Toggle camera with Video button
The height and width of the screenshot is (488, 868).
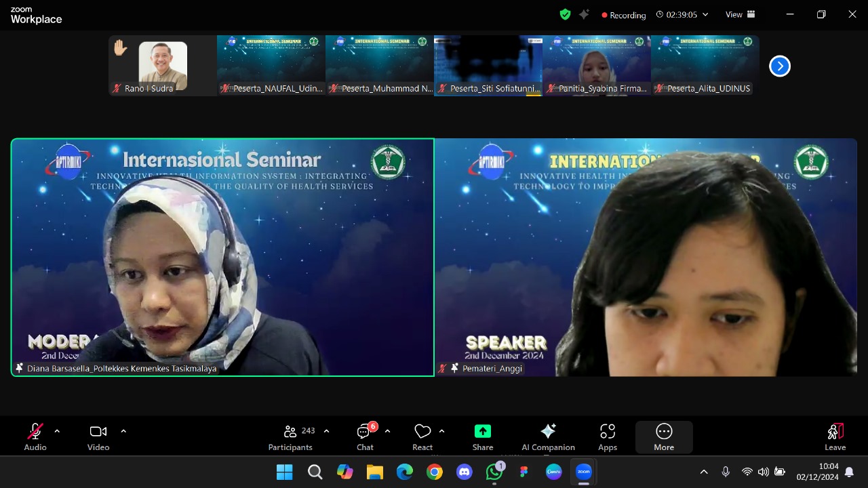tap(98, 437)
